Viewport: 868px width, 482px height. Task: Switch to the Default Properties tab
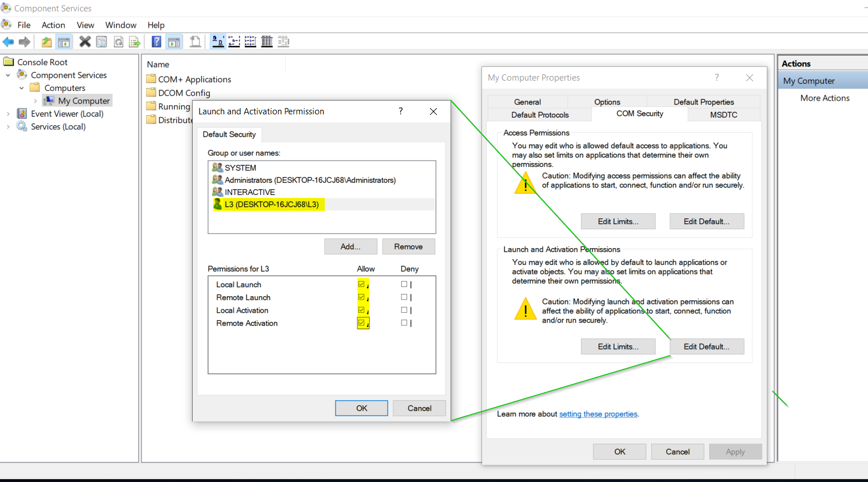tap(704, 102)
